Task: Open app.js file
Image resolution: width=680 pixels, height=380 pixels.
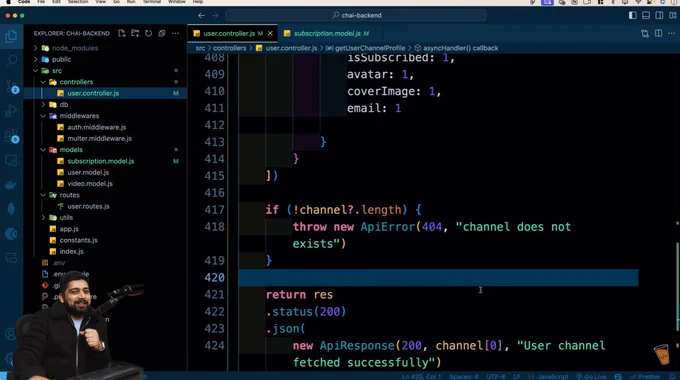Action: (x=69, y=229)
